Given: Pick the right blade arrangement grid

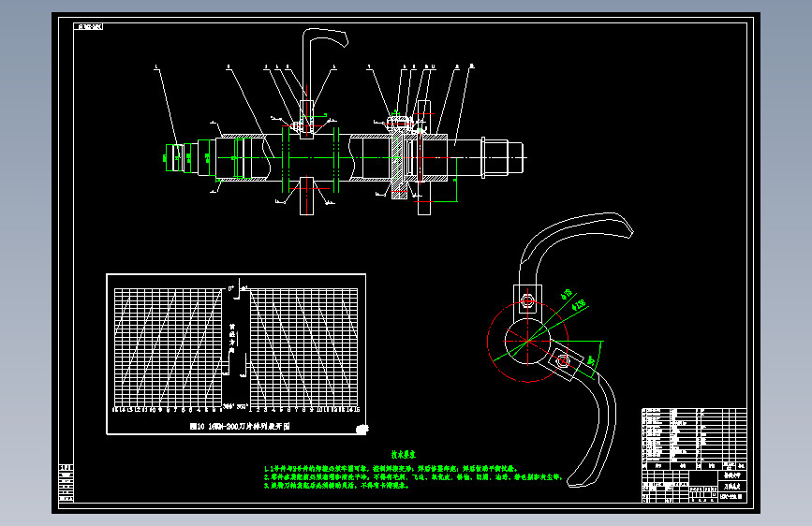Looking at the screenshot, I should click(x=304, y=348).
